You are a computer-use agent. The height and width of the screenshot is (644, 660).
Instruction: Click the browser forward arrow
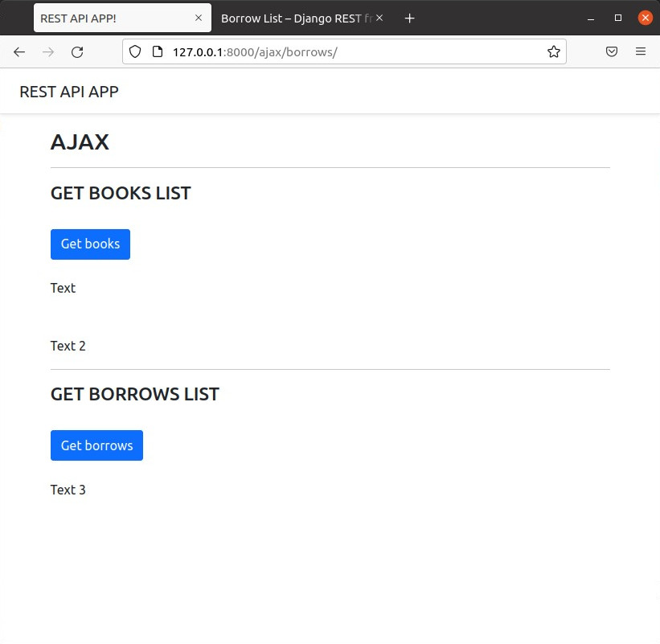click(x=48, y=52)
